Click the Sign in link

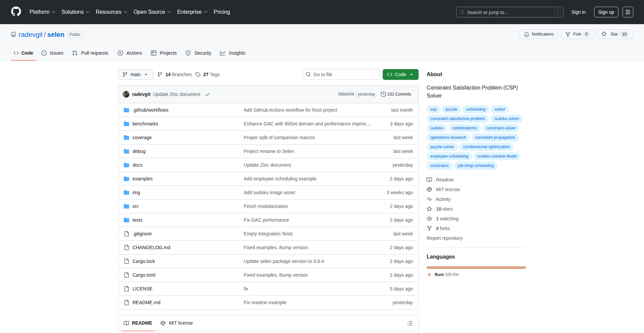click(579, 12)
